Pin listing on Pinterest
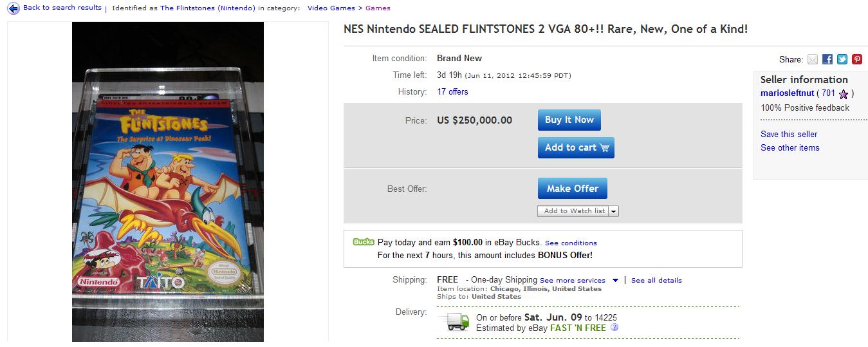Screen dimensions: 868x347 point(857,59)
